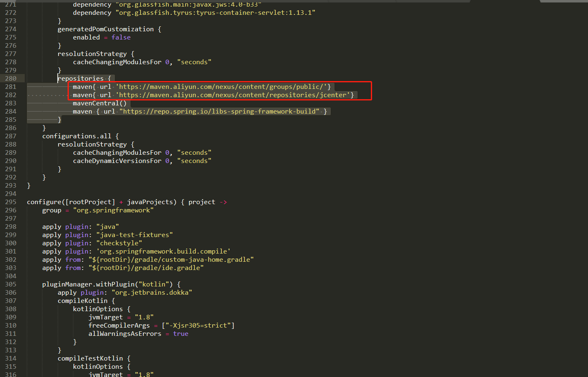The height and width of the screenshot is (377, 588).
Task: Click the custom-java-home.gradle path string
Action: [x=171, y=260]
